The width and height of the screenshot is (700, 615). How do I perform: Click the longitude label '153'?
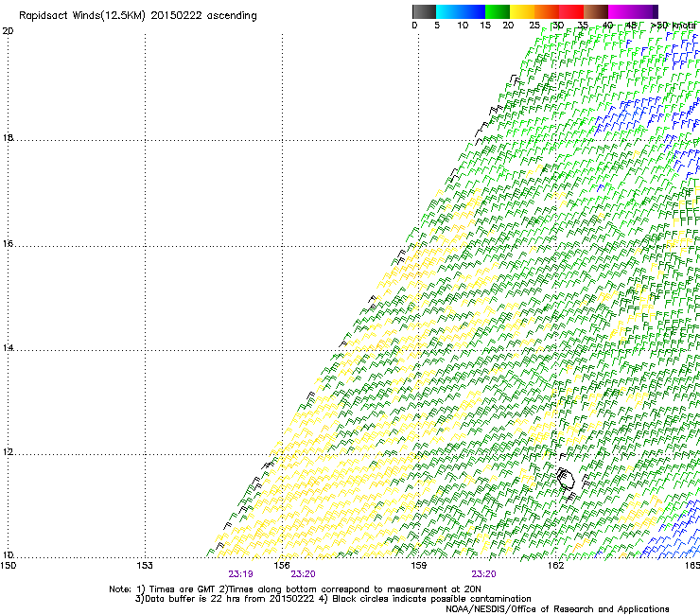145,566
